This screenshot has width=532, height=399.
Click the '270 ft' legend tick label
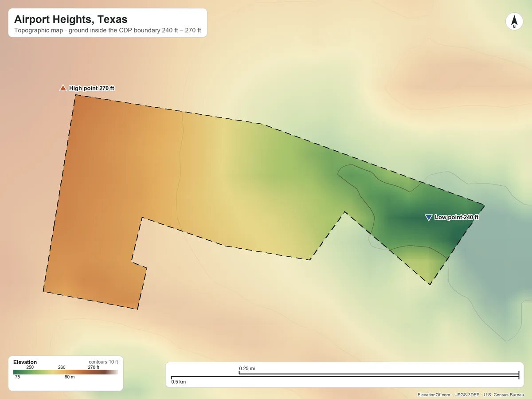coord(94,367)
